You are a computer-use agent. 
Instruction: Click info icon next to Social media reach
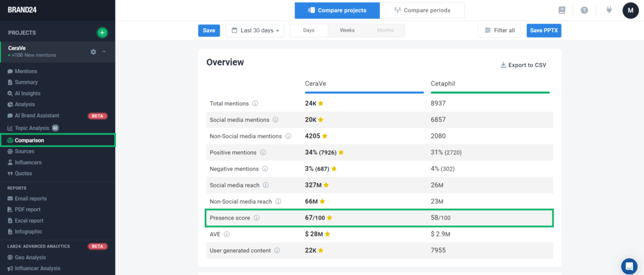tap(266, 185)
